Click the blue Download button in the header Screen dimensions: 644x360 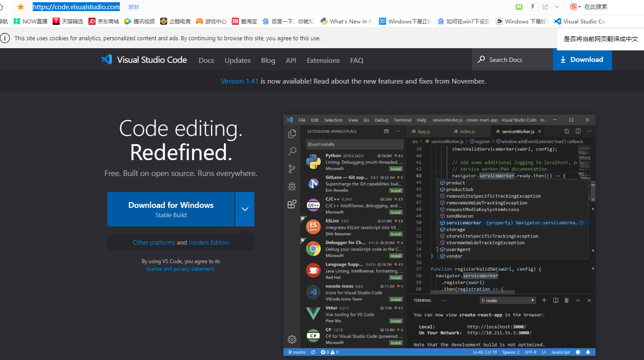click(x=582, y=60)
